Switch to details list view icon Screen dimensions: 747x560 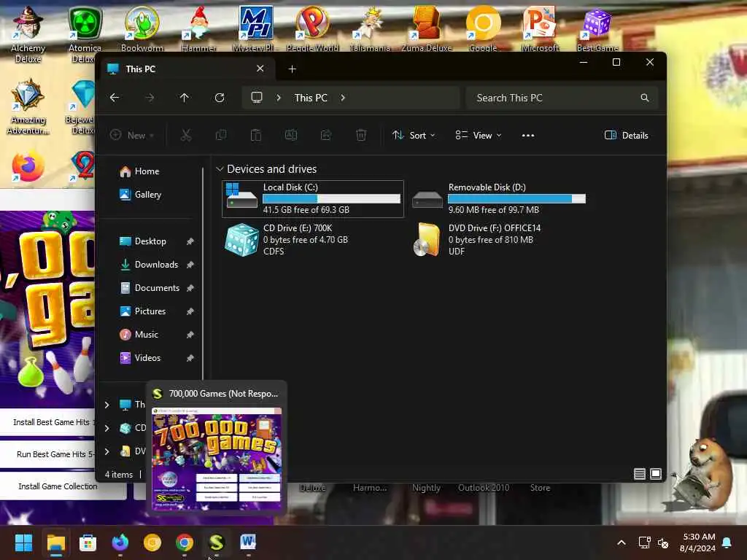tap(639, 474)
